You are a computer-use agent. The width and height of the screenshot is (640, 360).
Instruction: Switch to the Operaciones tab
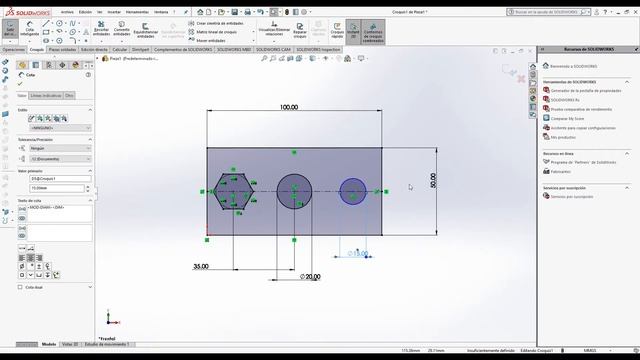click(x=13, y=49)
